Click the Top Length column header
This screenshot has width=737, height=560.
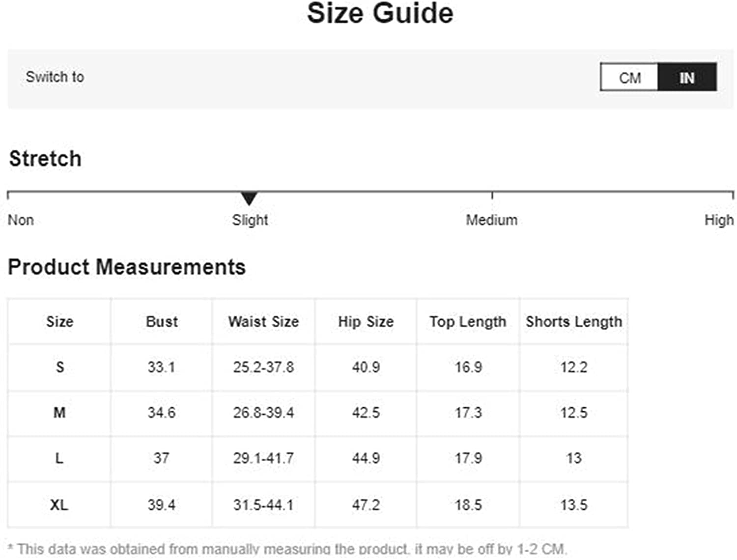tap(468, 321)
